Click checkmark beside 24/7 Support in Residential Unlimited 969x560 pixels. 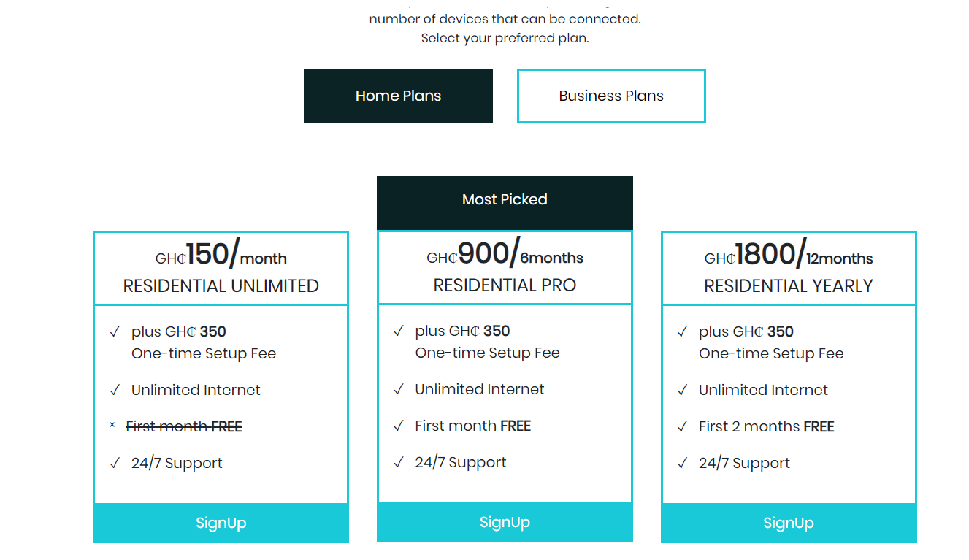click(x=115, y=464)
